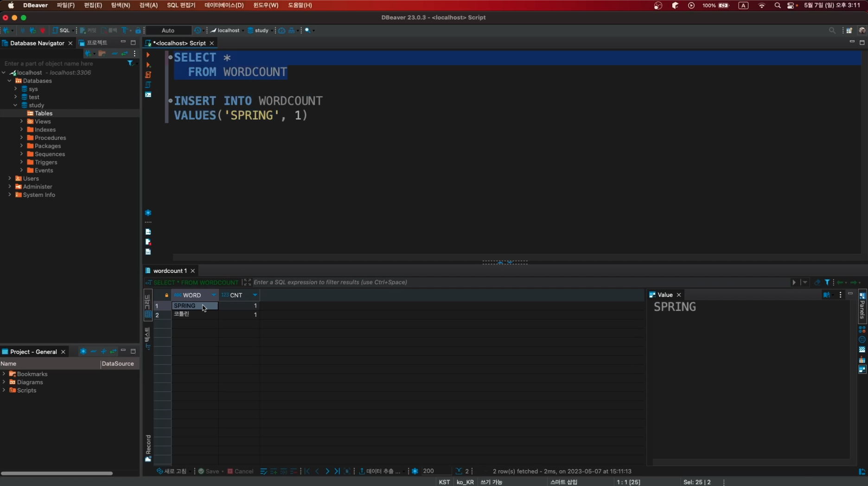Switch to 프로젝트 tab
The width and height of the screenshot is (868, 486).
click(x=93, y=43)
